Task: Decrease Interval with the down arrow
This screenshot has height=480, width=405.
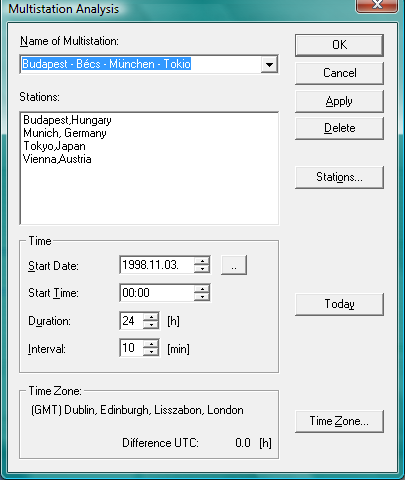Action: coord(151,352)
